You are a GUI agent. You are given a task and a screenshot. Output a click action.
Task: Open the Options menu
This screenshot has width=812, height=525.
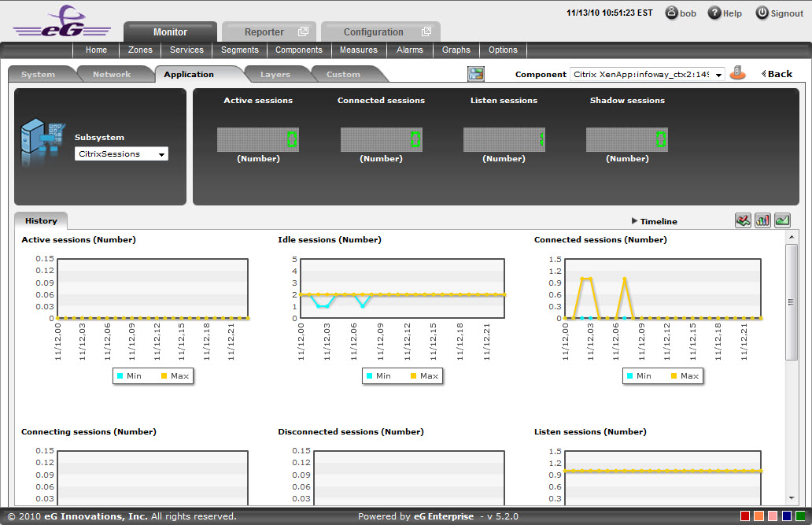[504, 50]
